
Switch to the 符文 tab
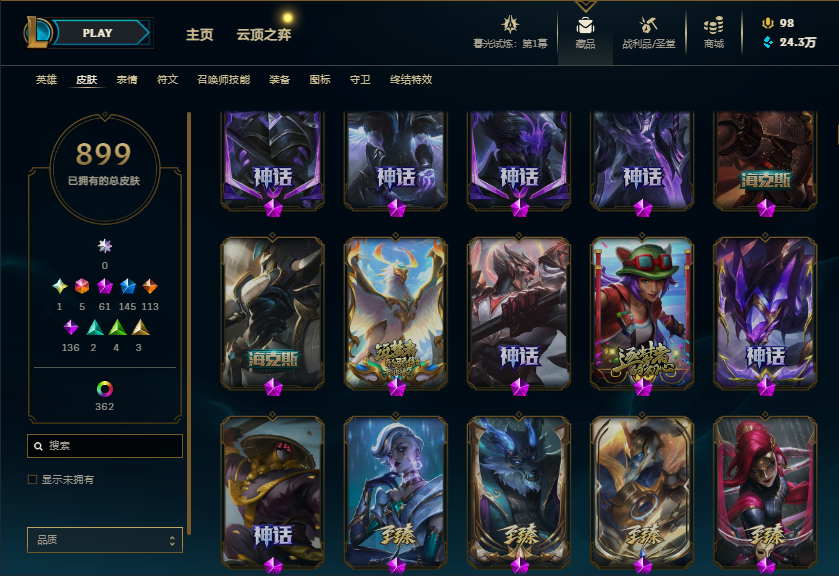point(167,79)
